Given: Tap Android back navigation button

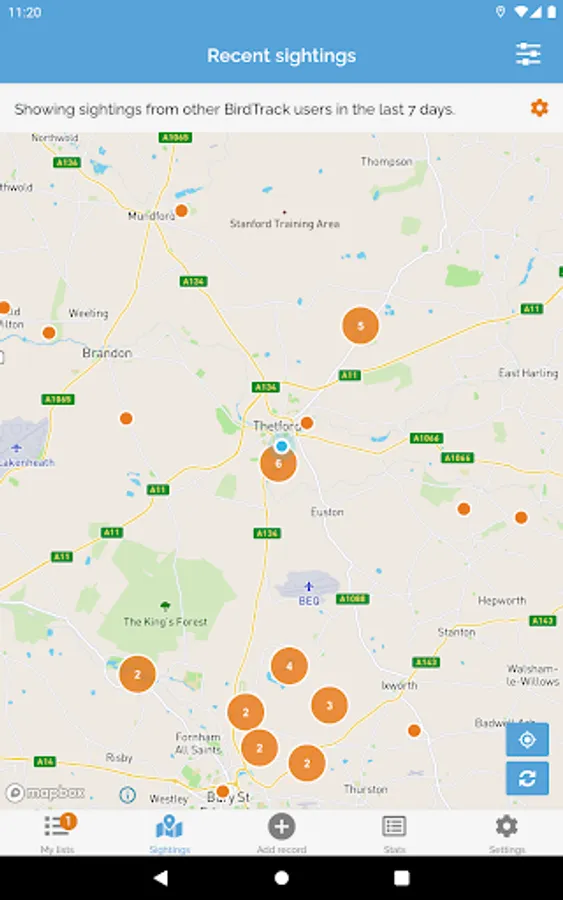Looking at the screenshot, I should coord(161,877).
